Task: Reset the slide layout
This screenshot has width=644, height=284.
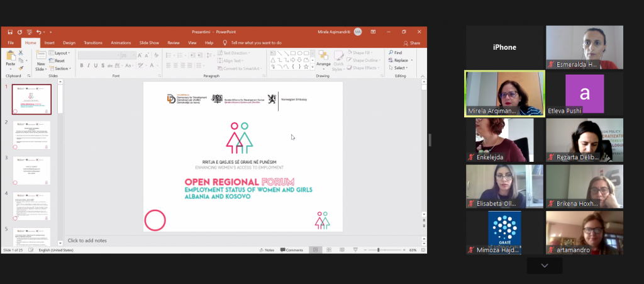Action: (x=57, y=61)
